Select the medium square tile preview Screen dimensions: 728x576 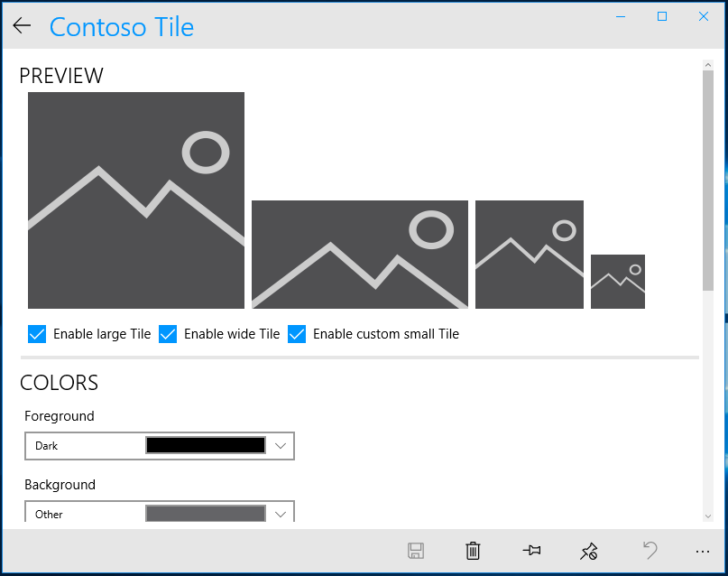pos(530,255)
